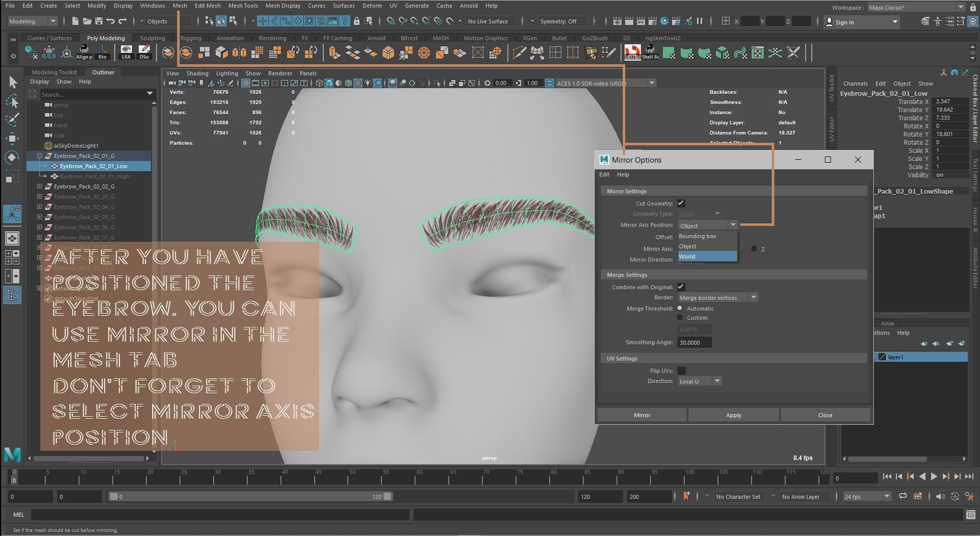This screenshot has width=980, height=536.
Task: Choose Bounding box in axis position list
Action: (x=707, y=236)
